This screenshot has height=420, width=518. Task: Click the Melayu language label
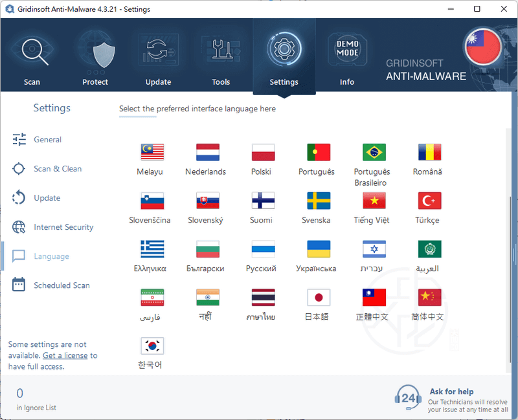150,171
